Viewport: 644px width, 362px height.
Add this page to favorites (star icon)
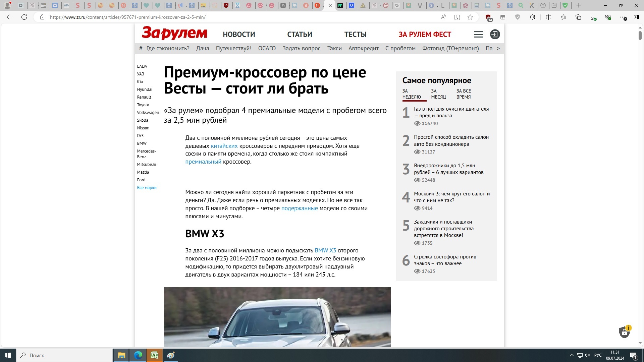point(470,17)
